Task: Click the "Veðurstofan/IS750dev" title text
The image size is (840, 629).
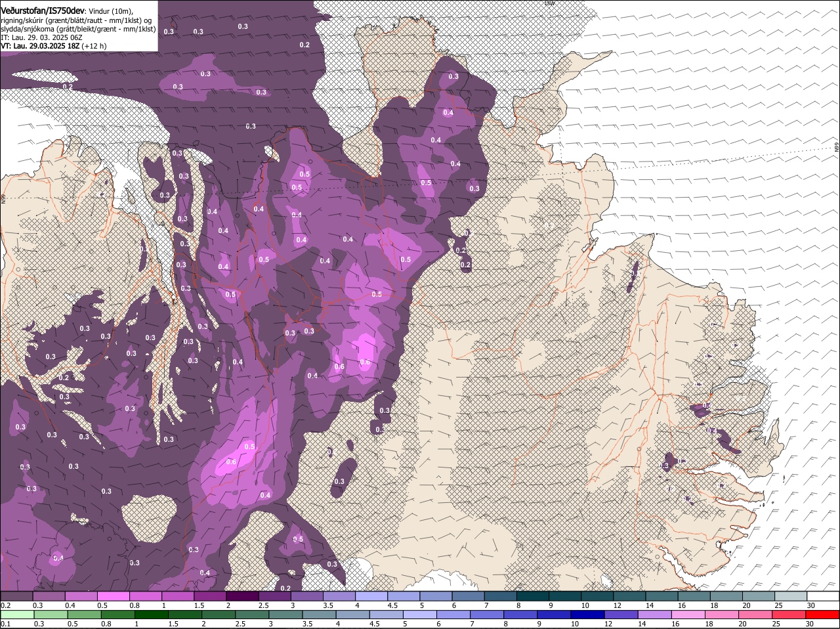Action: (43, 11)
